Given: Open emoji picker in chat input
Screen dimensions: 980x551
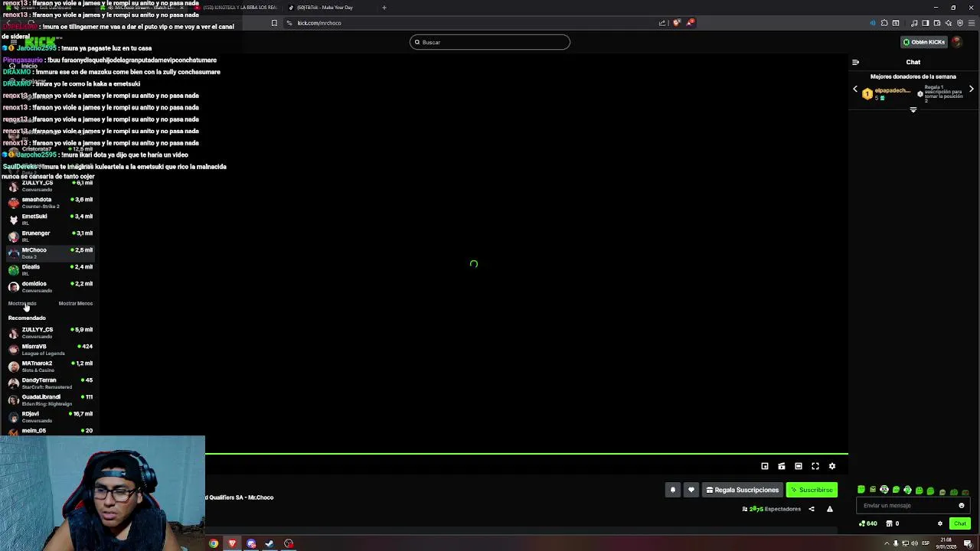Looking at the screenshot, I should pyautogui.click(x=962, y=505).
